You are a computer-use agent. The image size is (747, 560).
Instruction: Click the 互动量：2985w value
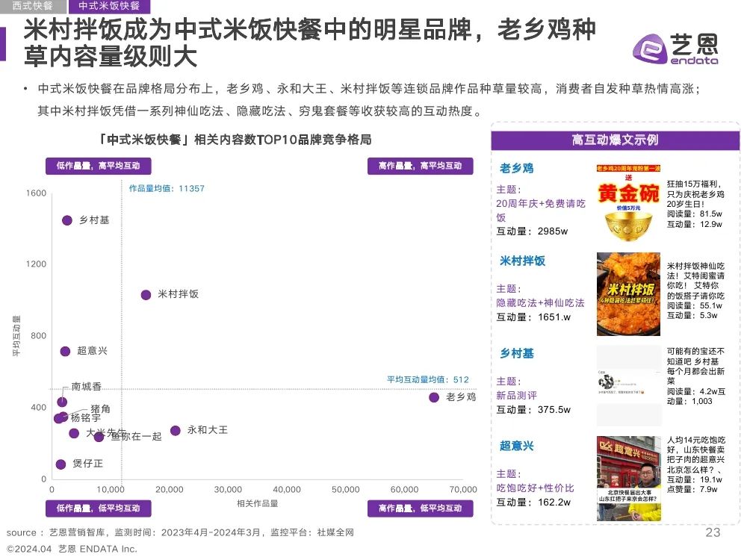click(x=532, y=231)
